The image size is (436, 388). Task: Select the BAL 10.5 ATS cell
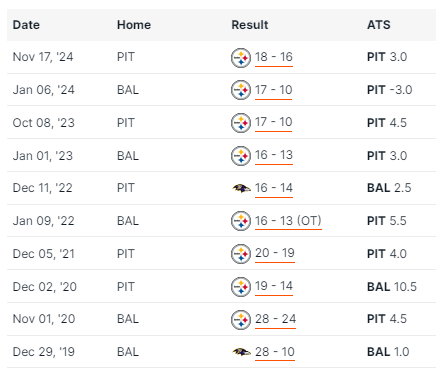[x=392, y=287]
